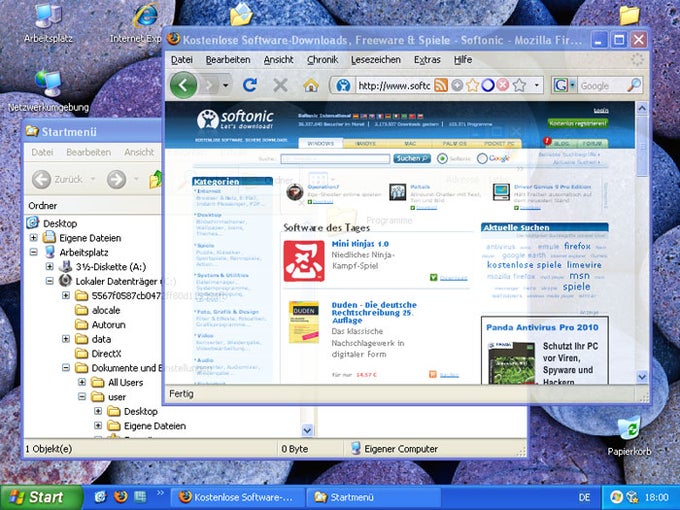The width and height of the screenshot is (680, 510).
Task: Open the Mini Ninjas 1.0 link
Action: (x=360, y=244)
